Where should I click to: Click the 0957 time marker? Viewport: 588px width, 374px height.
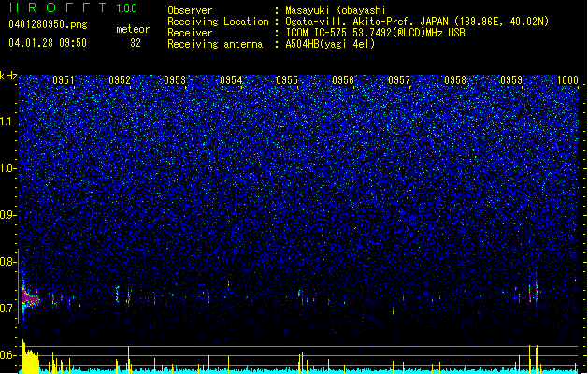point(399,80)
